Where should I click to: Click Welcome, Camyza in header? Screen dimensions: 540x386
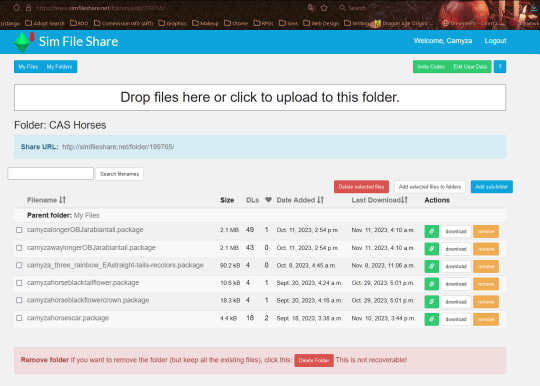click(x=443, y=41)
